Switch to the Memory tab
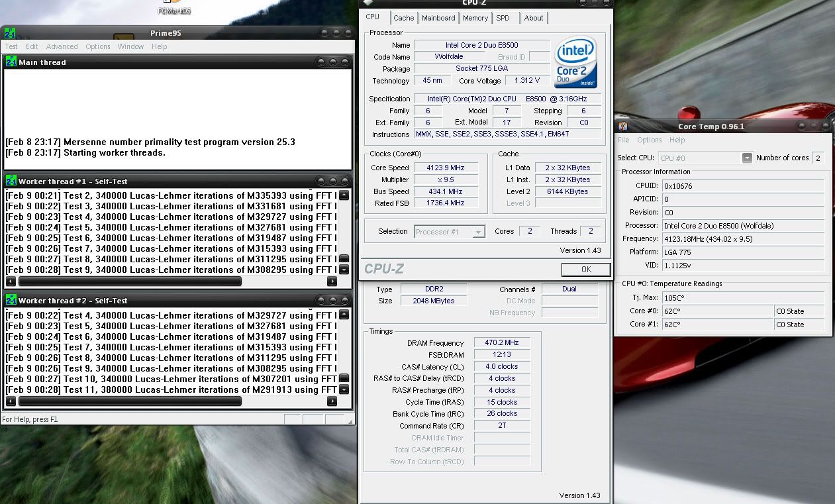This screenshot has width=835, height=504. [475, 18]
